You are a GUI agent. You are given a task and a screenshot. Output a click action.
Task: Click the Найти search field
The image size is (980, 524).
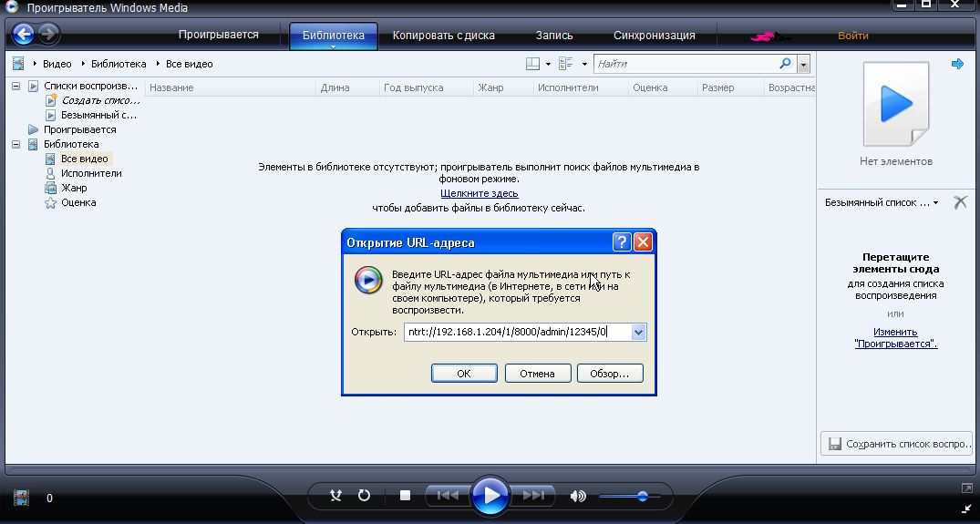click(x=686, y=64)
